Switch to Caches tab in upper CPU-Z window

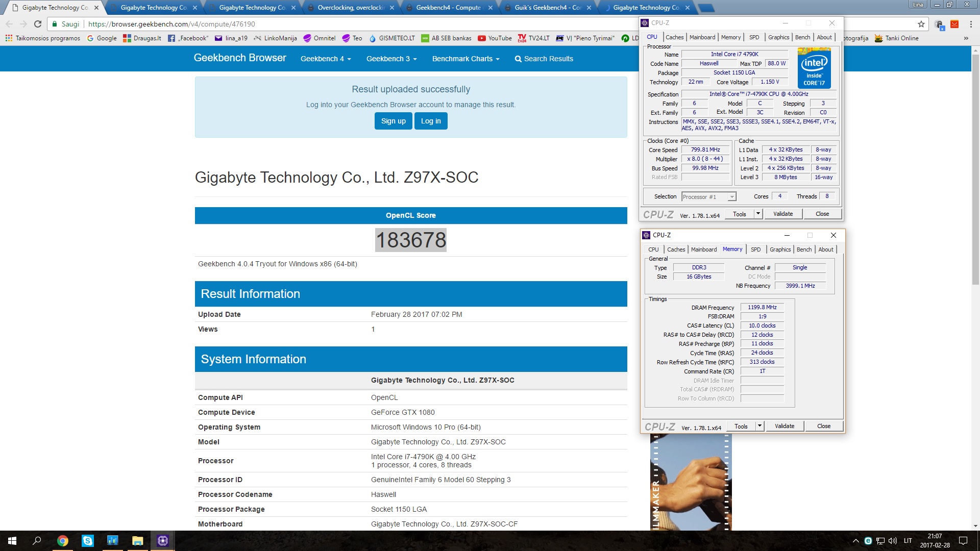click(674, 37)
